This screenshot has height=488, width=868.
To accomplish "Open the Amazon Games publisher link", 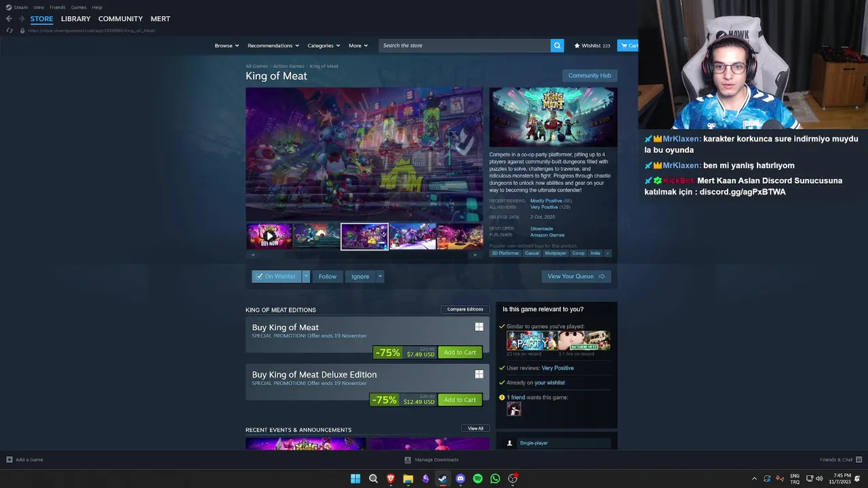I will [547, 235].
